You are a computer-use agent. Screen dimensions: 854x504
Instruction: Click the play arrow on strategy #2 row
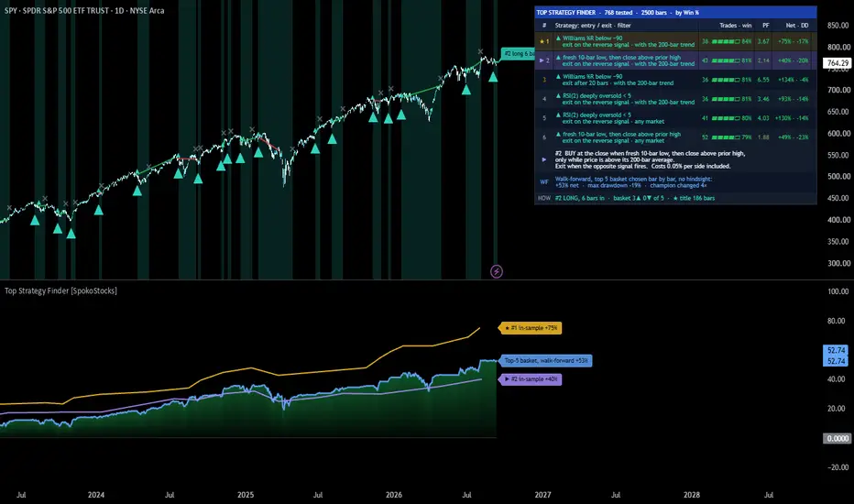542,60
